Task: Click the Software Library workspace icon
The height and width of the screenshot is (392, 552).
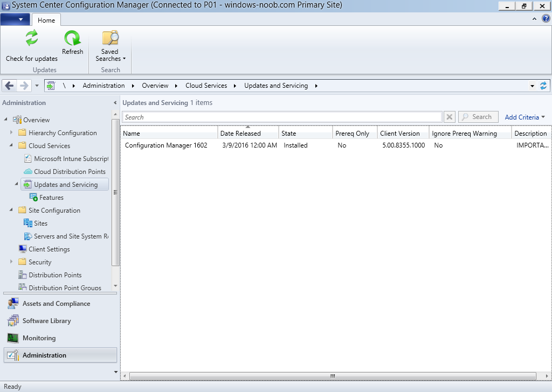Action: pos(13,320)
